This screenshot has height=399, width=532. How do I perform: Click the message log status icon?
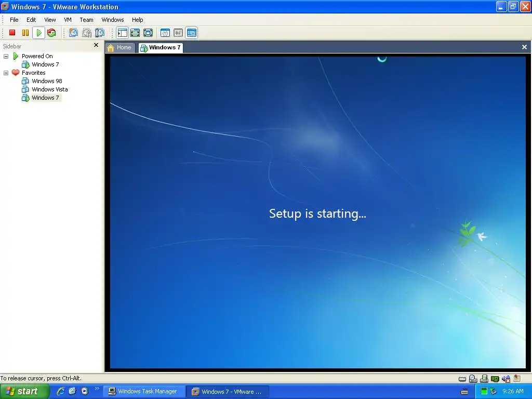517,378
